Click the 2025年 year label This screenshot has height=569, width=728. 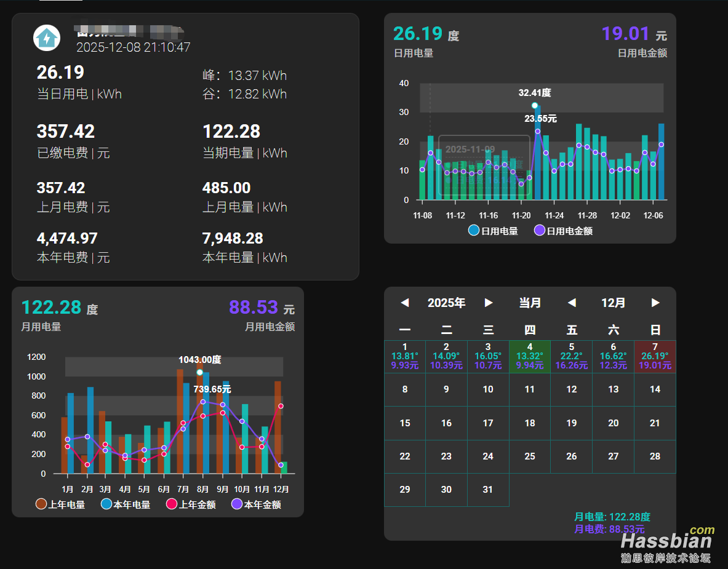[446, 303]
